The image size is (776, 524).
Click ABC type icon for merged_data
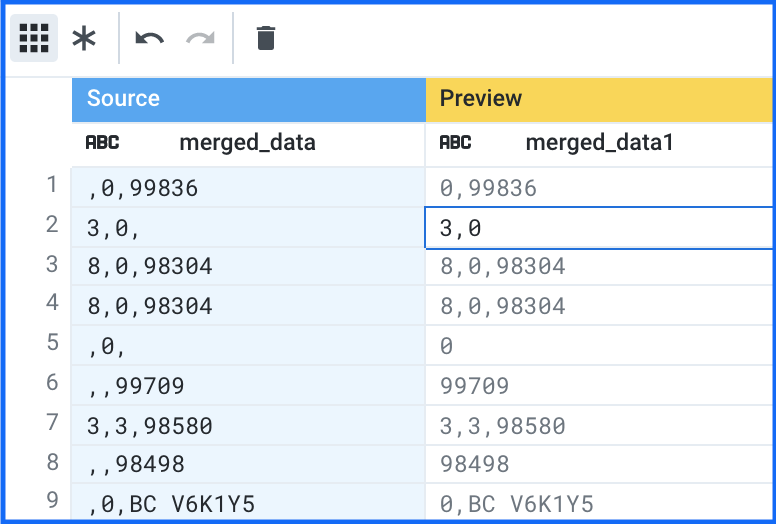click(102, 143)
